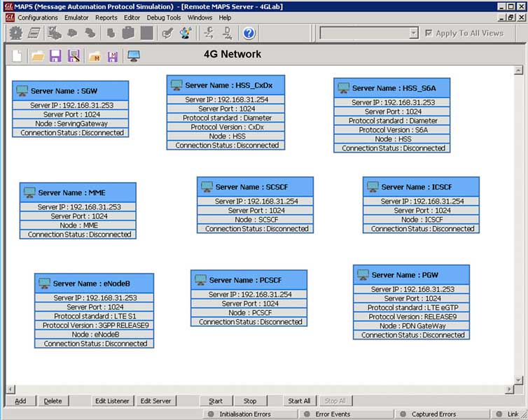Viewport: 528px width, 420px height.
Task: Click the Edit Listener button
Action: (x=112, y=401)
